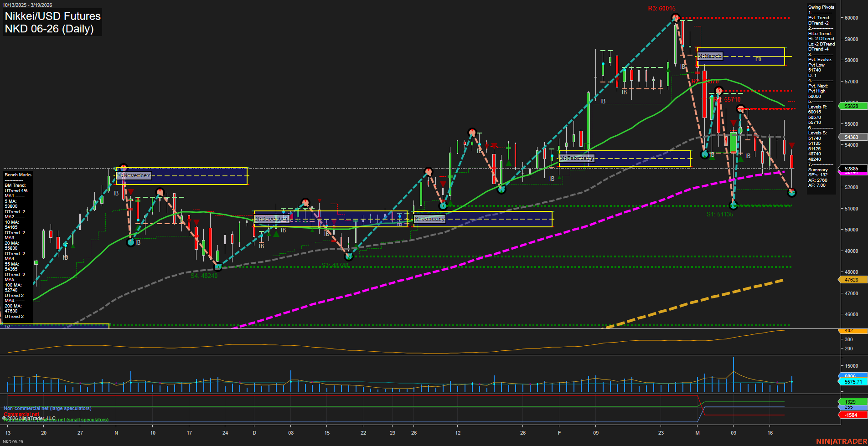
Task: Click the Non-commercial net (large speculators) label
Action: [x=47, y=408]
